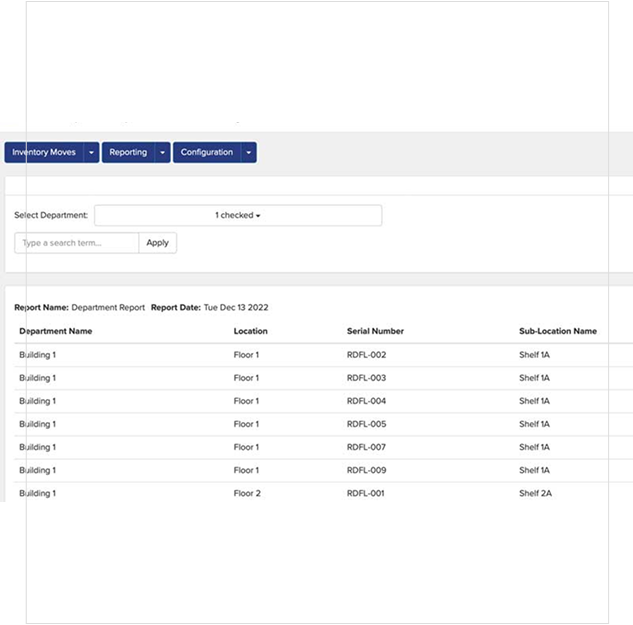Select serial number RDFL-003
The image size is (633, 625).
point(367,378)
